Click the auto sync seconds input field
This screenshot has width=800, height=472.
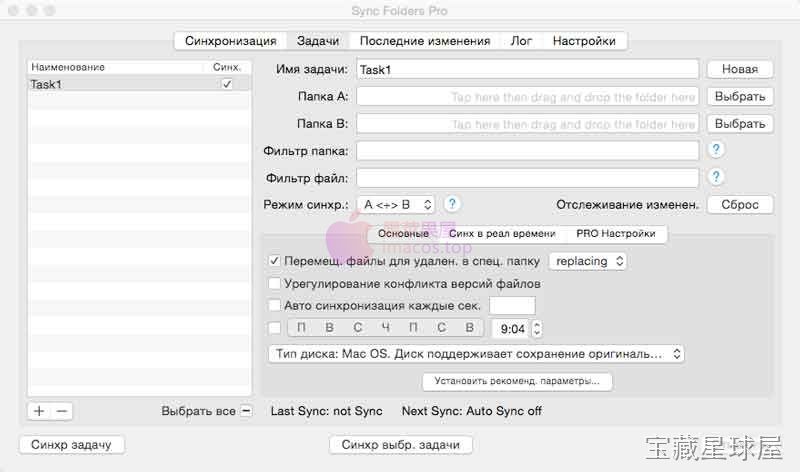point(512,306)
